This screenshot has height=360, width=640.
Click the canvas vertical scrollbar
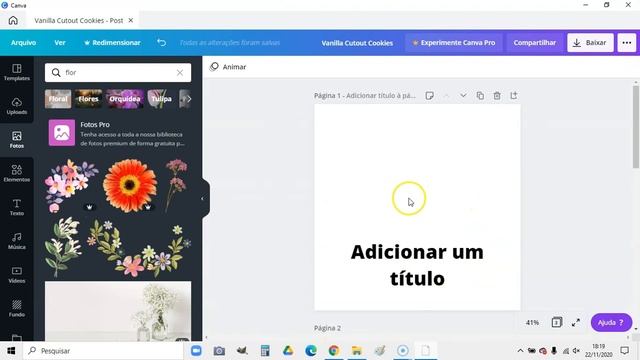(636, 127)
